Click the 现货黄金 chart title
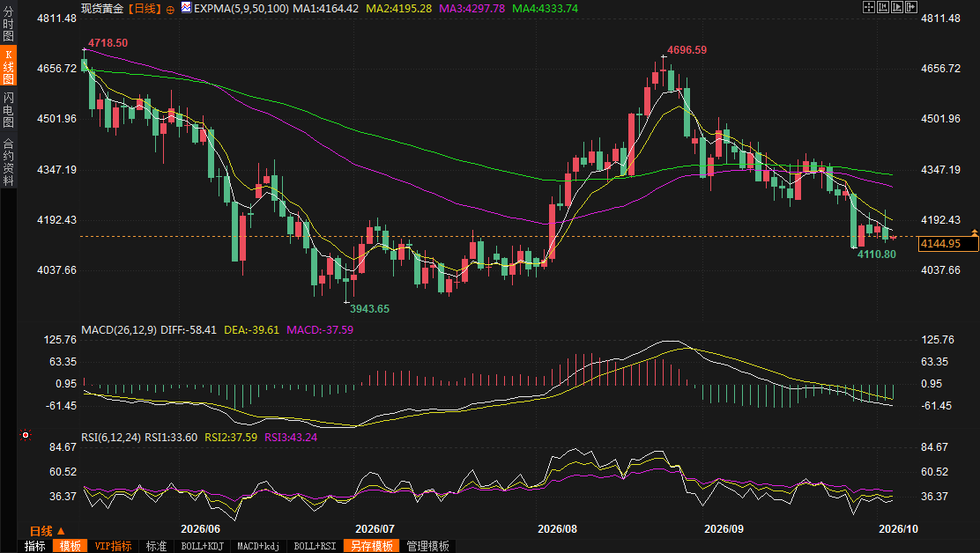Image resolution: width=980 pixels, height=553 pixels. pos(102,9)
